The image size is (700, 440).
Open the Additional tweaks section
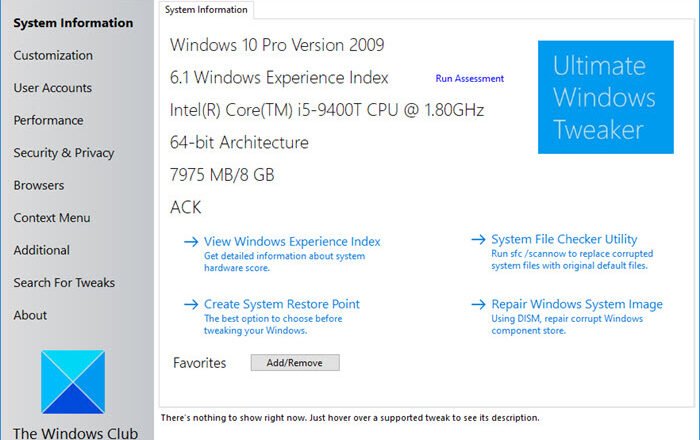coord(41,250)
